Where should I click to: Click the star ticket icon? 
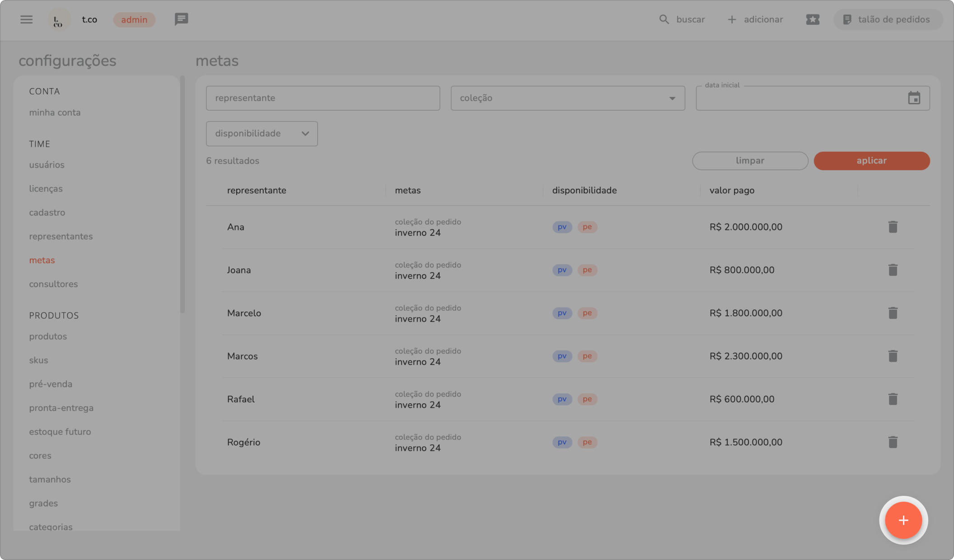[812, 19]
